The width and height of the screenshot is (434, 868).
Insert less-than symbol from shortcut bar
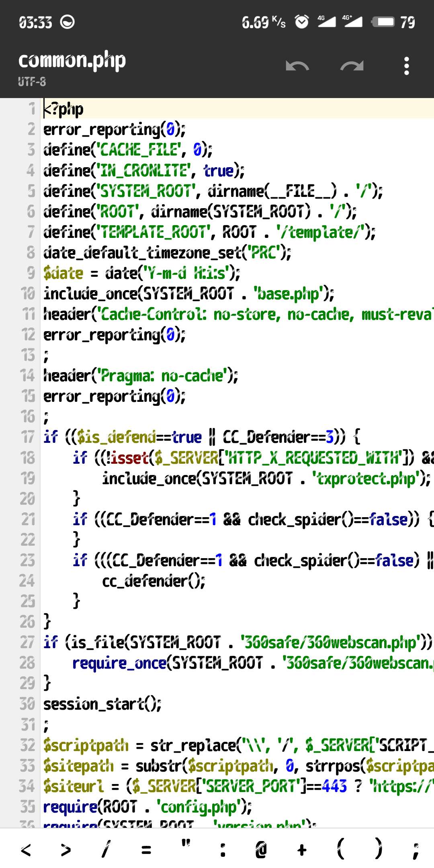26,850
